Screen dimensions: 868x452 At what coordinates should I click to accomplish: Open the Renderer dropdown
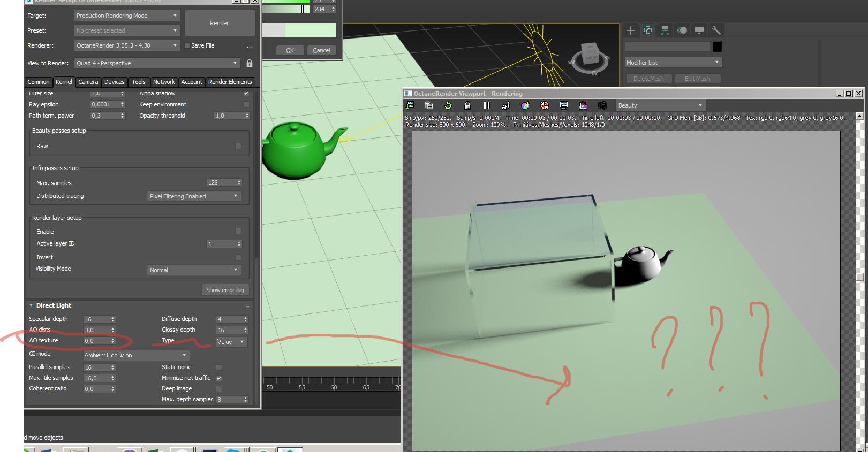(x=126, y=45)
